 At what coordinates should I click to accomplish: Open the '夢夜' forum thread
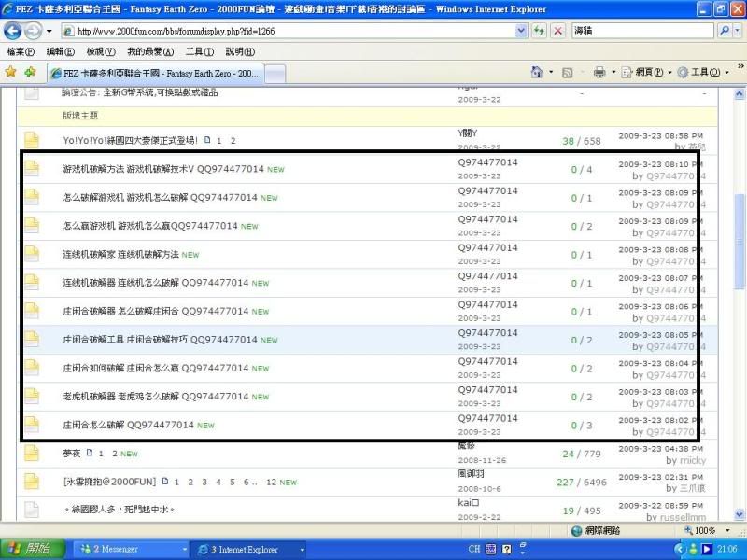click(72, 454)
